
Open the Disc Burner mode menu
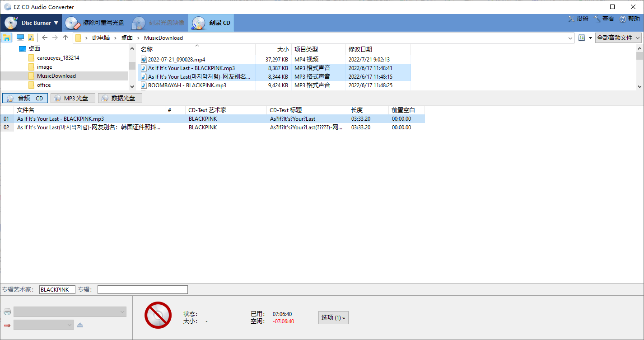[x=31, y=23]
